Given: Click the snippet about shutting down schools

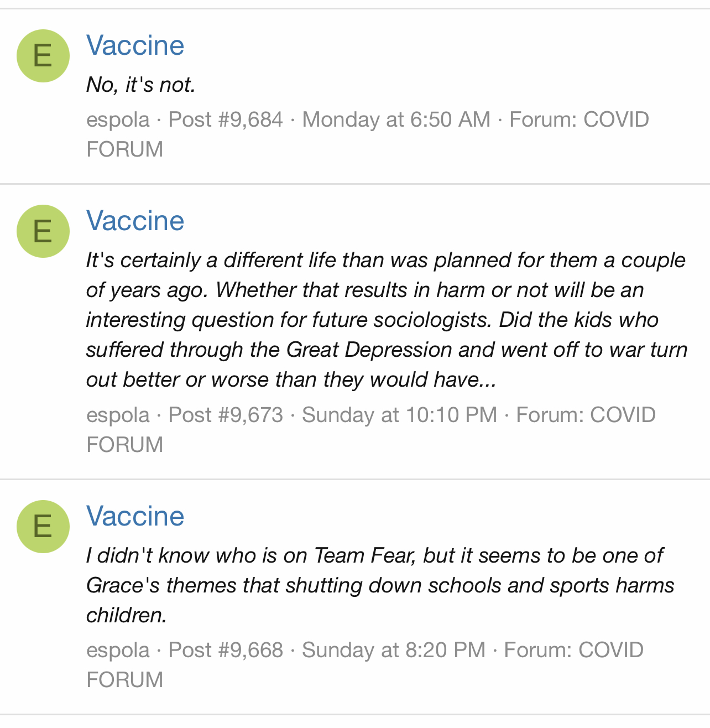Looking at the screenshot, I should pos(379,585).
